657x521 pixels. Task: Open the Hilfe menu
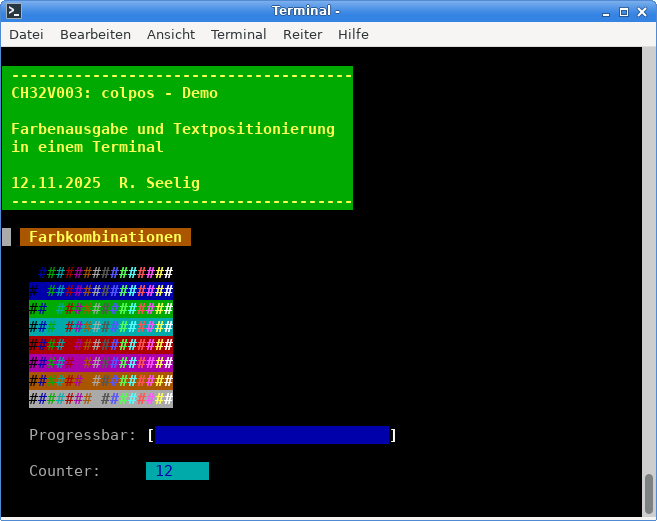(x=353, y=34)
